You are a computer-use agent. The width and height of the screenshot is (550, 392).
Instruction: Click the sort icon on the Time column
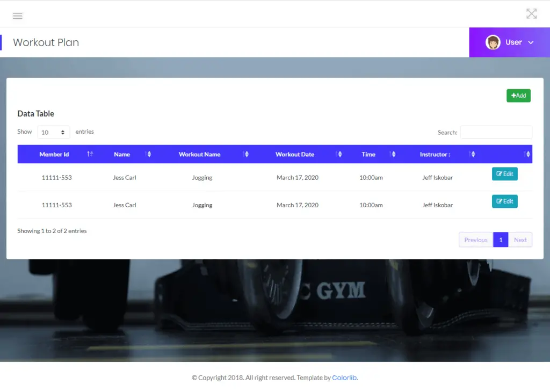pyautogui.click(x=393, y=154)
